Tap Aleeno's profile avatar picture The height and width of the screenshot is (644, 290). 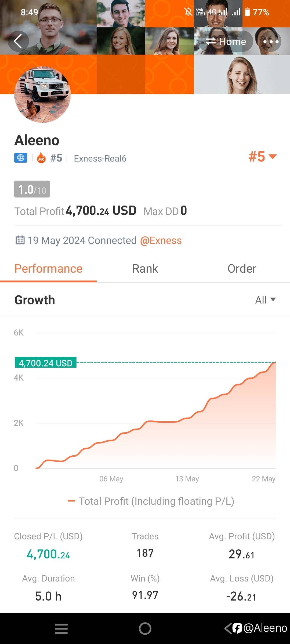tap(42, 94)
